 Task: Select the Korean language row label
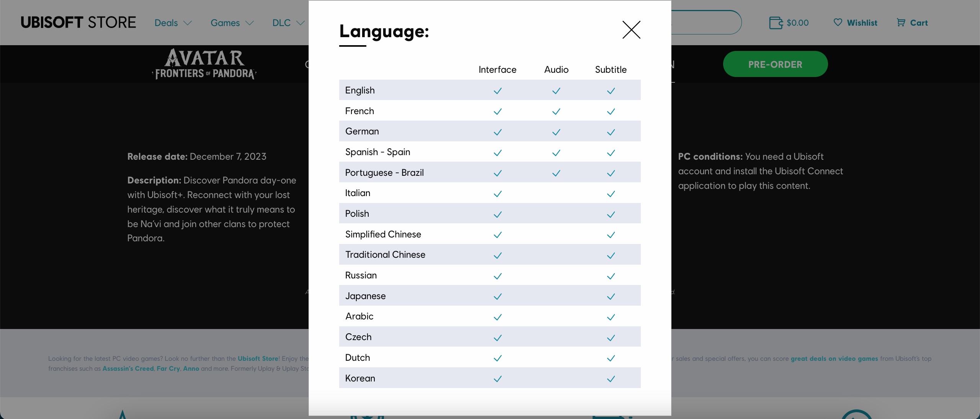pos(360,378)
